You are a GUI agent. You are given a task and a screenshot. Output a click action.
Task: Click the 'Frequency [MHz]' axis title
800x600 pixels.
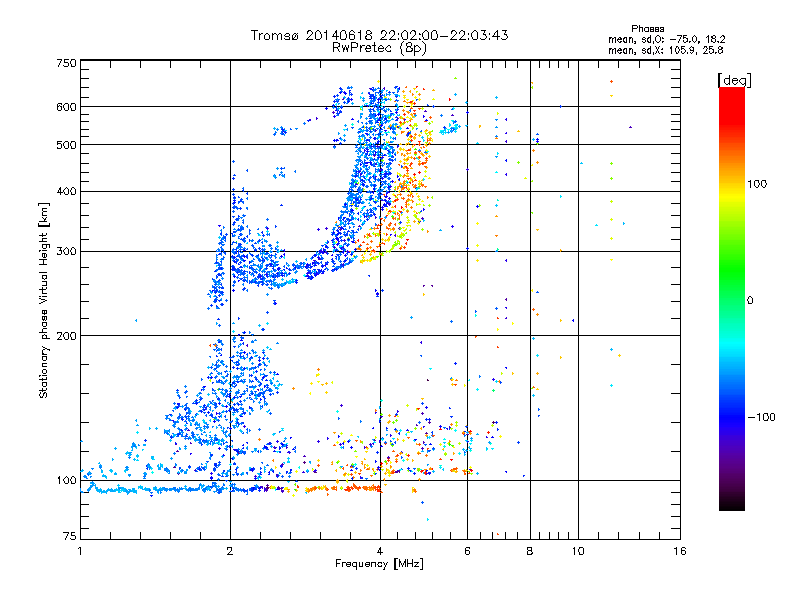379,564
